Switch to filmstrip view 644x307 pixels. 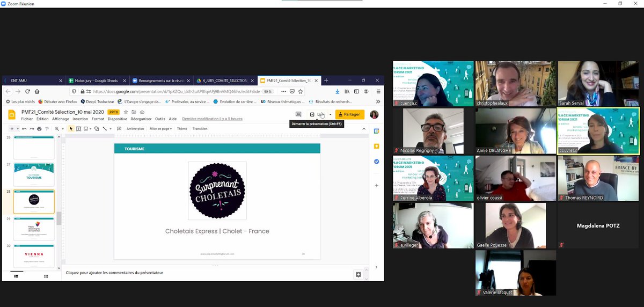click(x=16, y=276)
